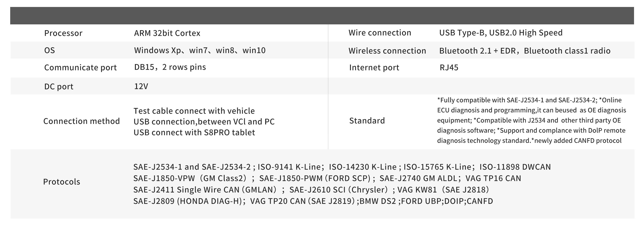Click the DC port label
This screenshot has width=644, height=225.
click(59, 86)
